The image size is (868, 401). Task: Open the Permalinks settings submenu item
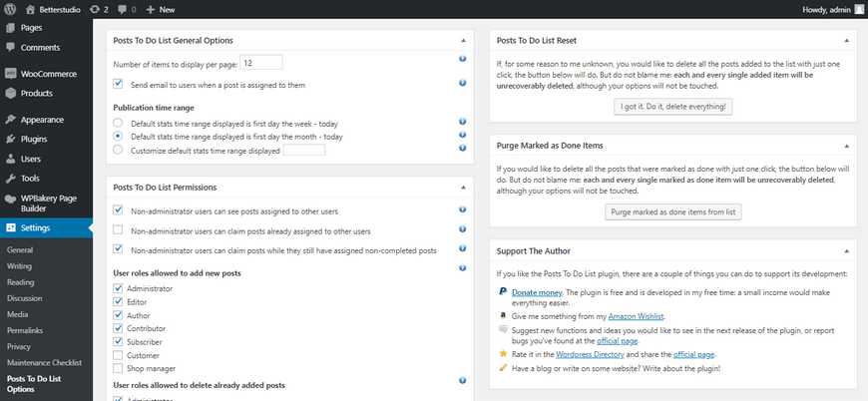(x=24, y=330)
